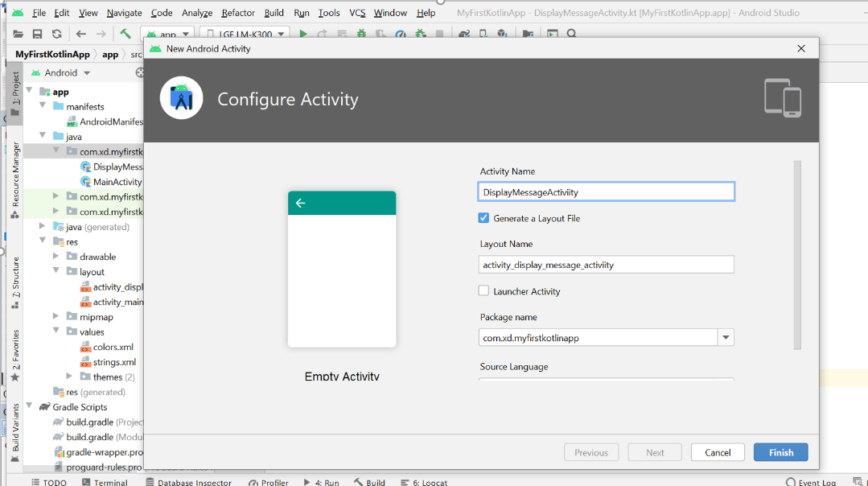
Task: Open the Refactor menu
Action: (238, 13)
